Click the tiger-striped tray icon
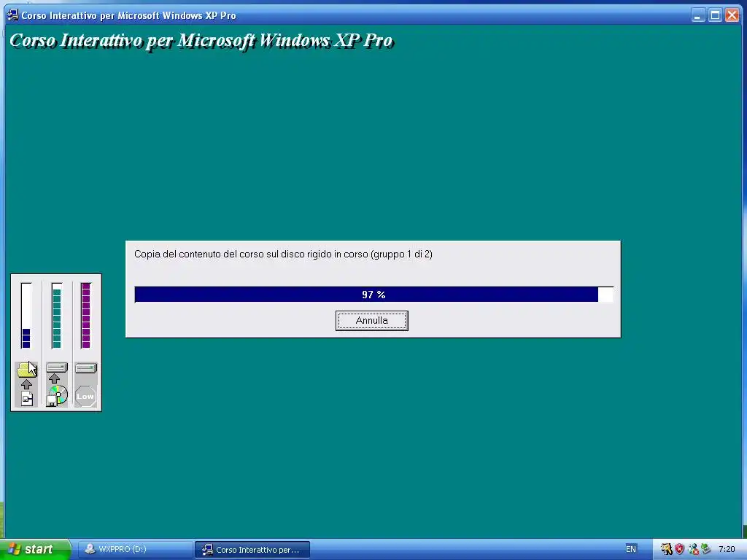The image size is (747, 560). 667,549
